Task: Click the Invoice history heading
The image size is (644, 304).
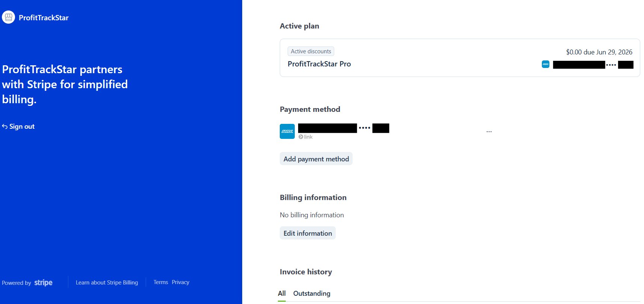Action: [306, 272]
